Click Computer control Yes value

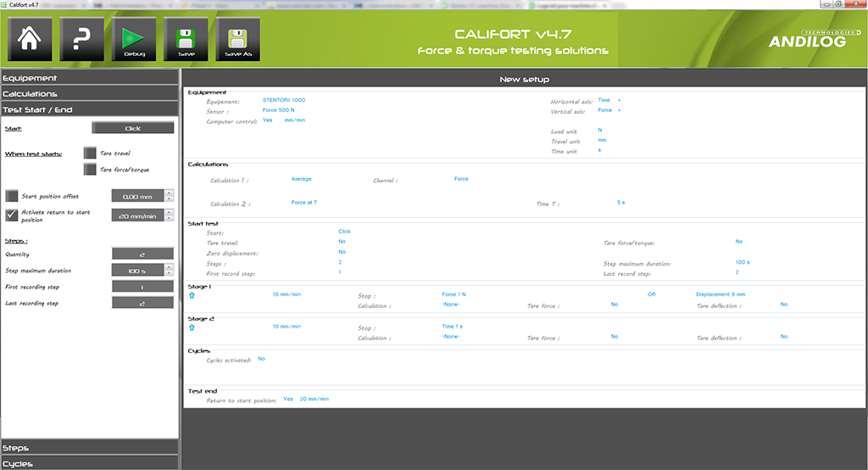(x=267, y=120)
